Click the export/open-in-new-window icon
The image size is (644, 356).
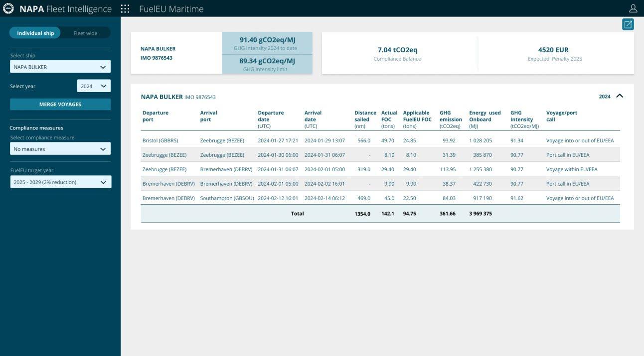tap(628, 24)
